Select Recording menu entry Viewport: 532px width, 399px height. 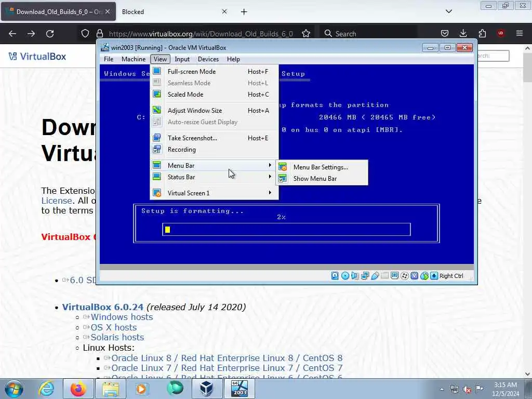point(214,149)
